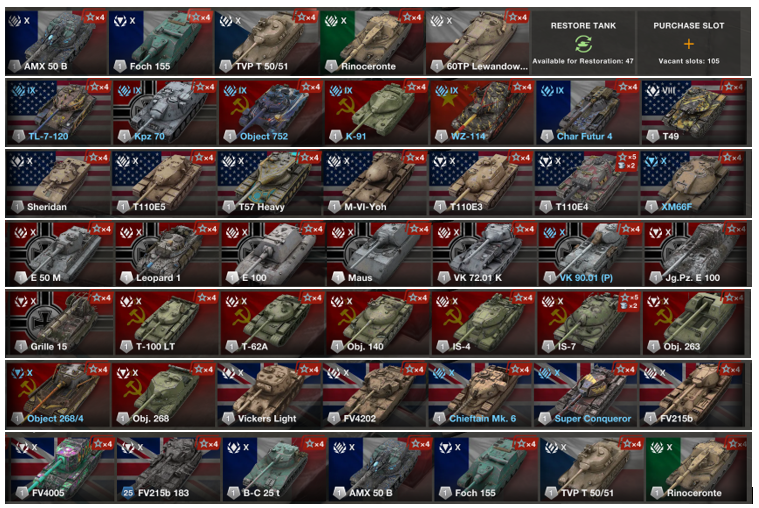Image resolution: width=759 pixels, height=508 pixels.
Task: Select the FV4005 tank thumbnail
Action: click(x=62, y=469)
